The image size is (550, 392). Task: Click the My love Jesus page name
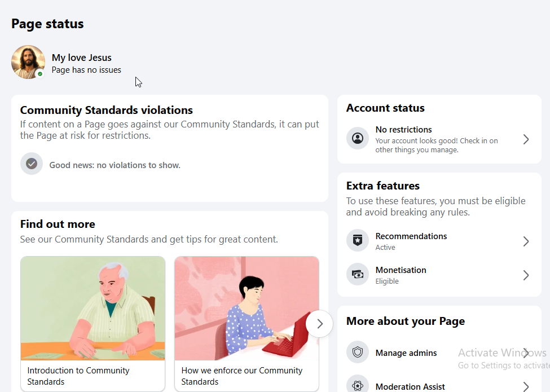[x=81, y=58]
